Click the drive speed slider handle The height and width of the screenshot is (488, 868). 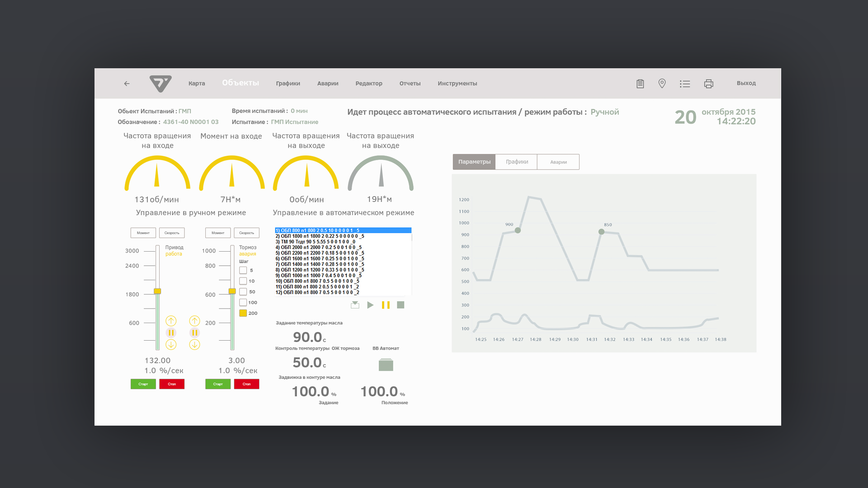157,291
